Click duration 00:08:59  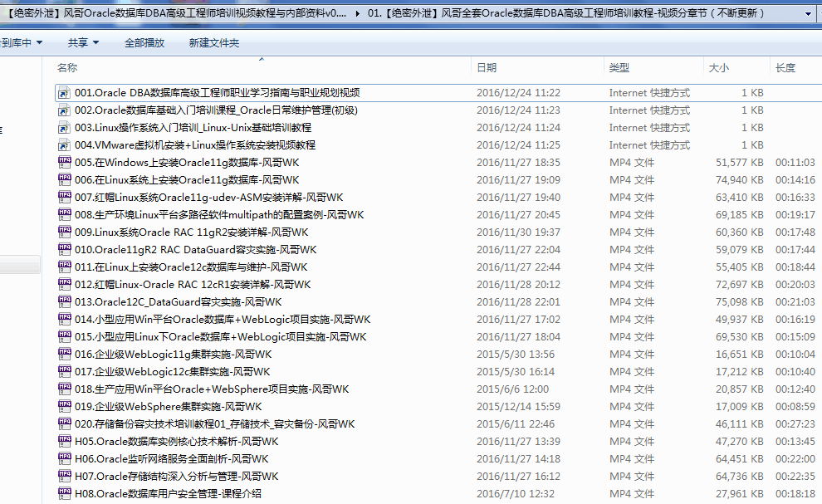[795, 407]
